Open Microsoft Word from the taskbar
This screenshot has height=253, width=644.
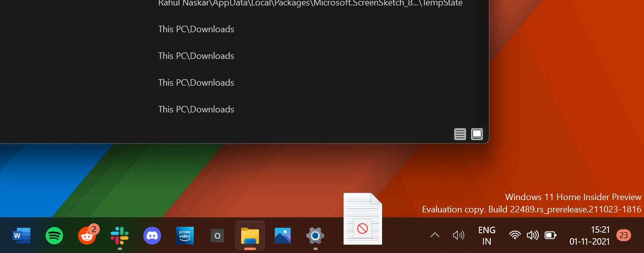(22, 235)
